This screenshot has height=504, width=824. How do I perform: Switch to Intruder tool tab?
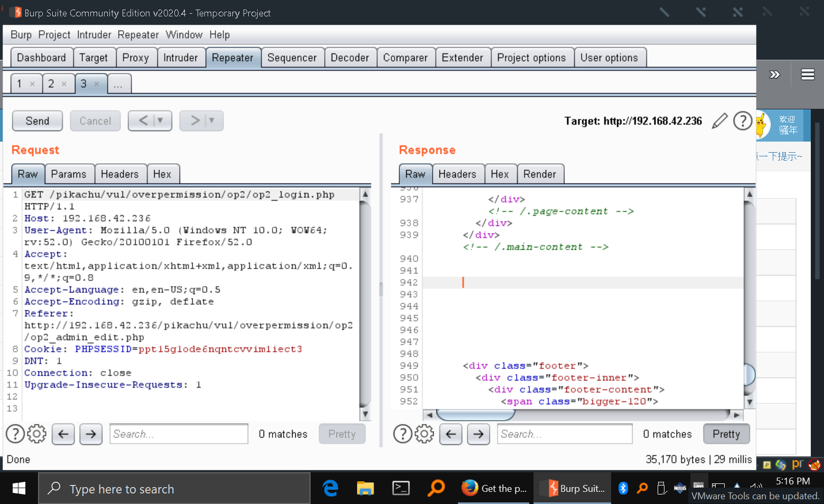181,58
